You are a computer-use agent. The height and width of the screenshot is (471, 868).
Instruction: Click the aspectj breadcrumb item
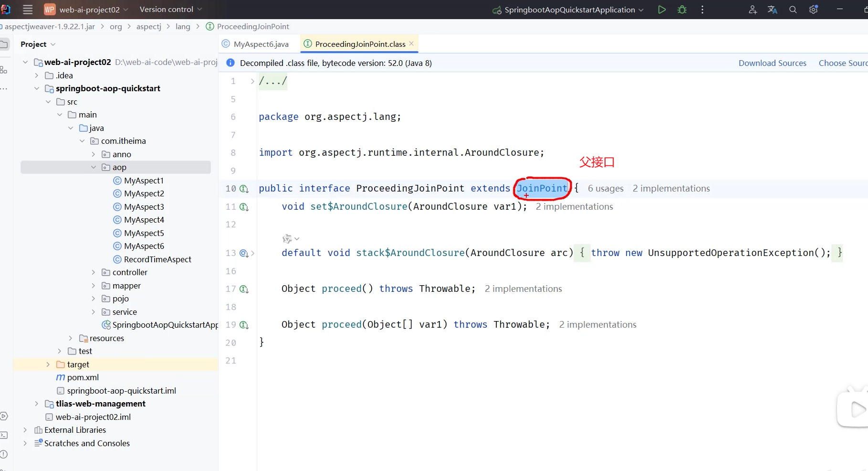pyautogui.click(x=149, y=26)
